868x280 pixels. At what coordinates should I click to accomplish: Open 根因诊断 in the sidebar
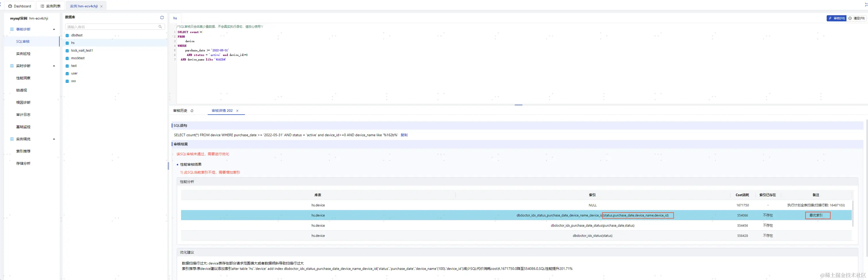[x=23, y=102]
